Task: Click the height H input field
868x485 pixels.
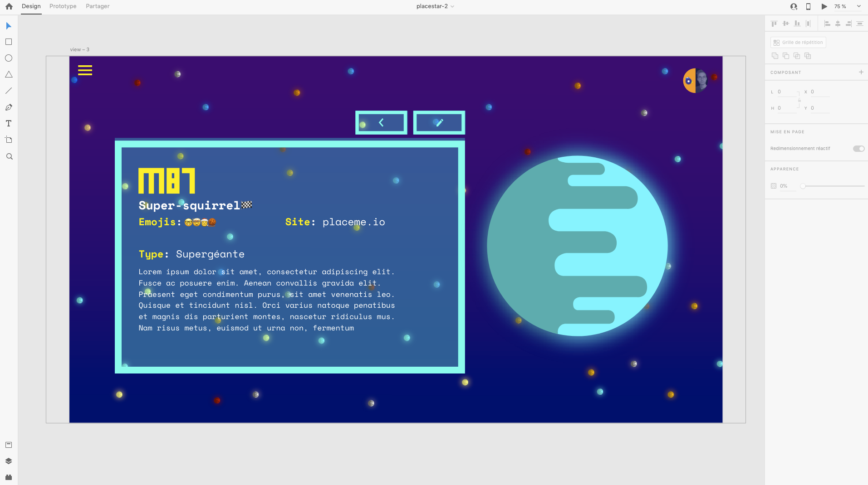Action: click(787, 108)
